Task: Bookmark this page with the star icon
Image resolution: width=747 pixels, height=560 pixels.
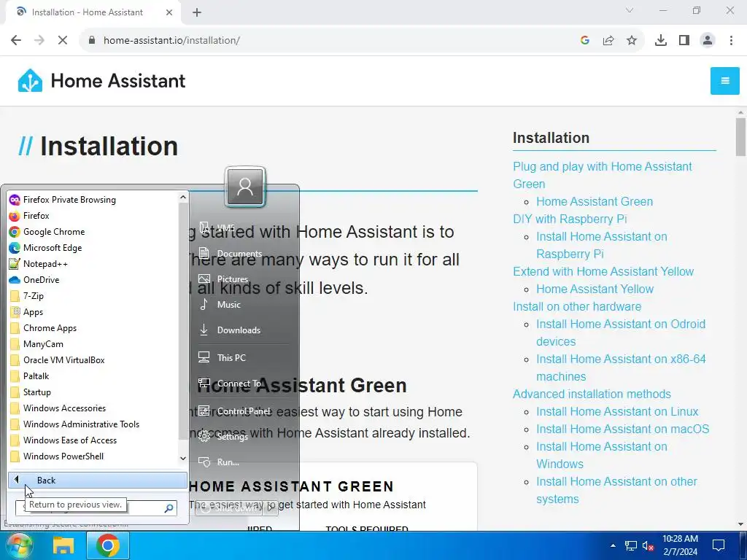Action: coord(632,41)
